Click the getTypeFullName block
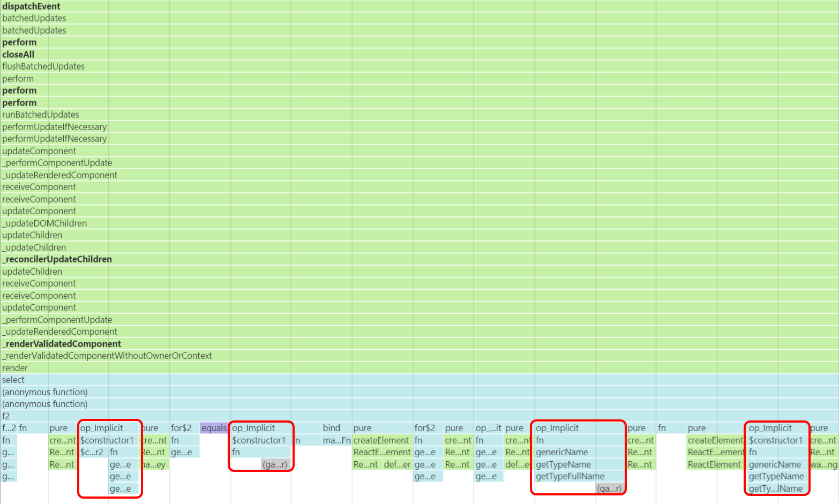Viewport: 839px width, 504px height. pos(570,476)
